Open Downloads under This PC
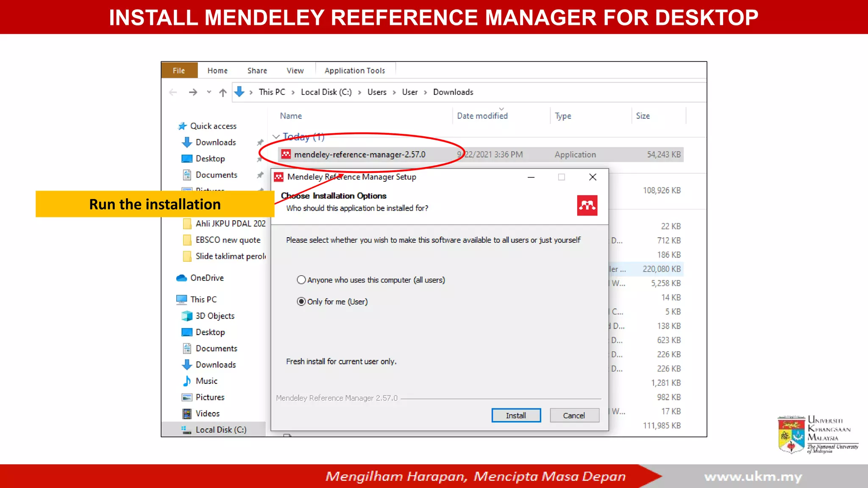Viewport: 868px width, 488px height. tap(216, 365)
